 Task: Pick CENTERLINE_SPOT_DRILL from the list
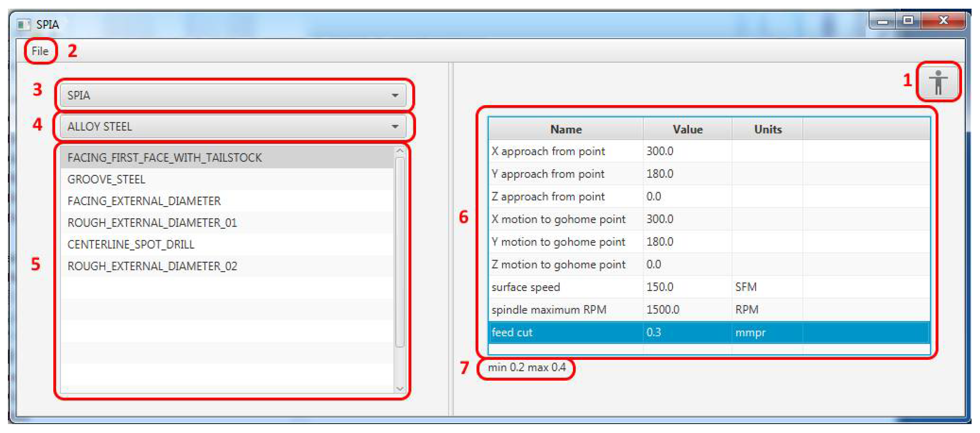tap(131, 244)
